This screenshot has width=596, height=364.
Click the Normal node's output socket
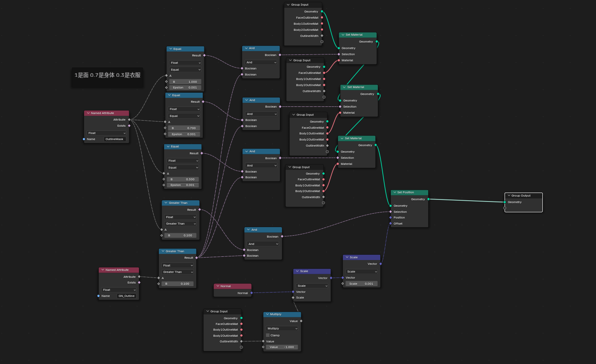251,293
